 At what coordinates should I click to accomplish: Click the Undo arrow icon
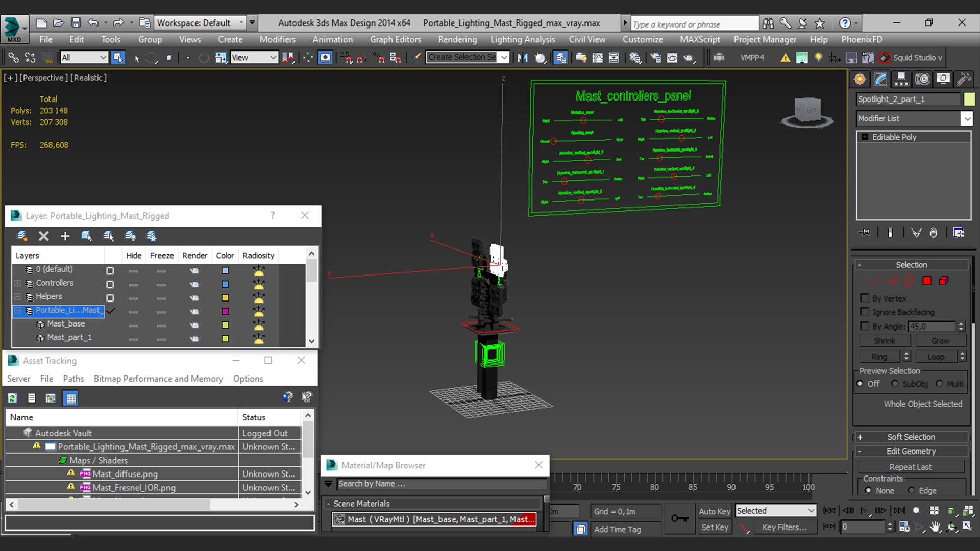(x=93, y=23)
